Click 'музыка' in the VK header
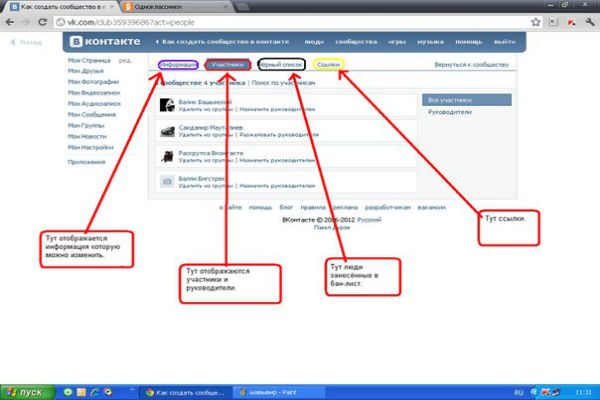 coord(430,41)
